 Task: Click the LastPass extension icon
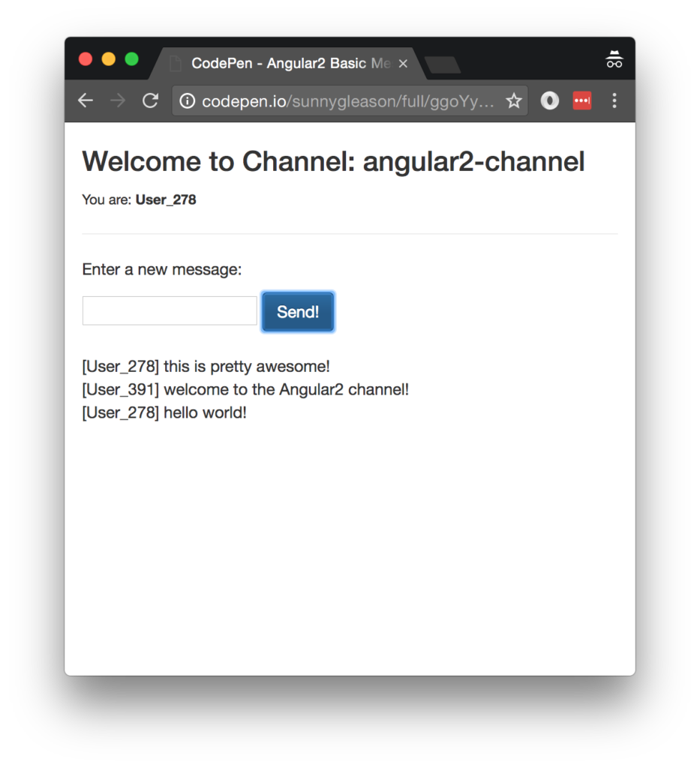pyautogui.click(x=582, y=100)
